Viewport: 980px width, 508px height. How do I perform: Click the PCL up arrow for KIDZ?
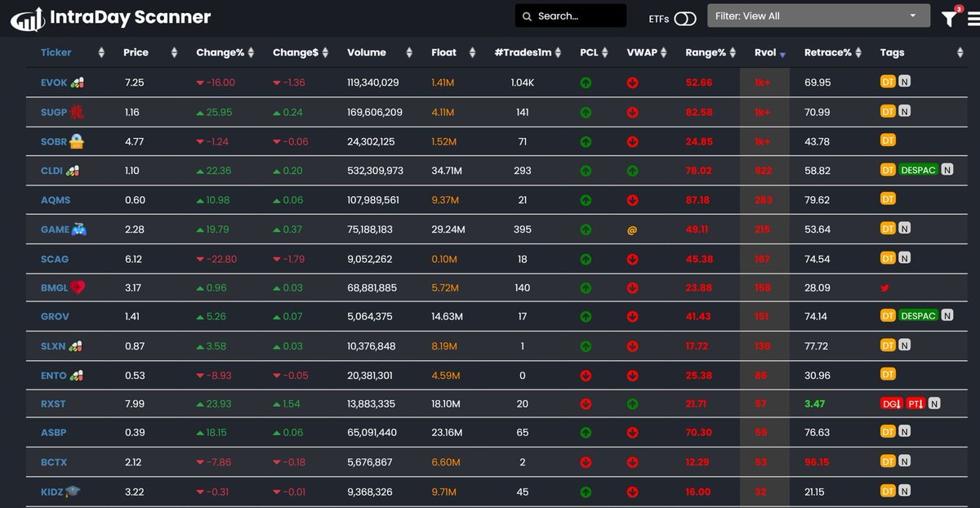[x=586, y=492]
